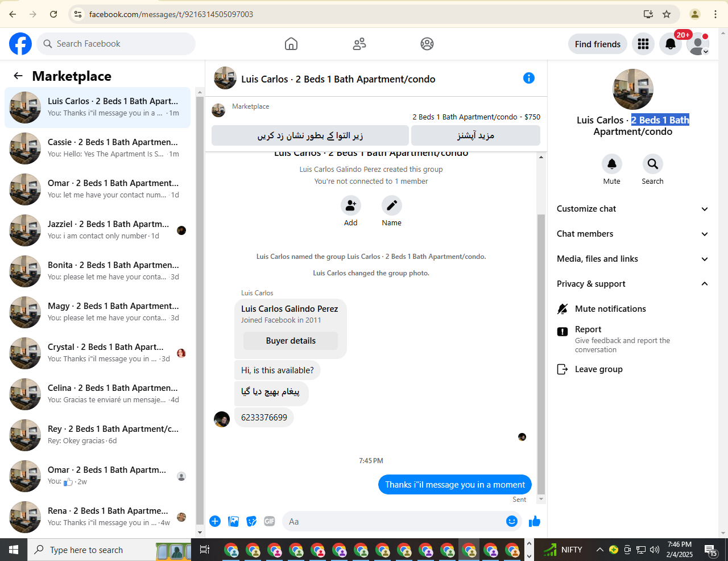Viewport: 728px width, 561px height.
Task: Click the browser address bar URL
Action: [171, 14]
